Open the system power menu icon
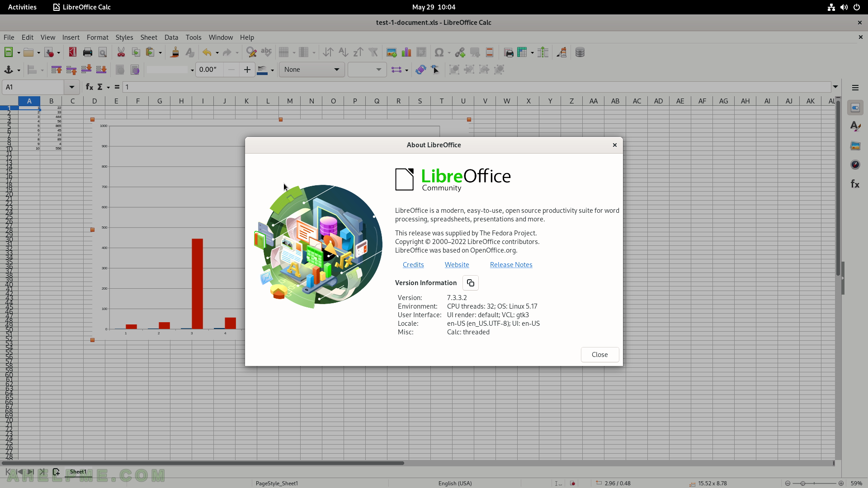Viewport: 868px width, 488px height. point(856,7)
